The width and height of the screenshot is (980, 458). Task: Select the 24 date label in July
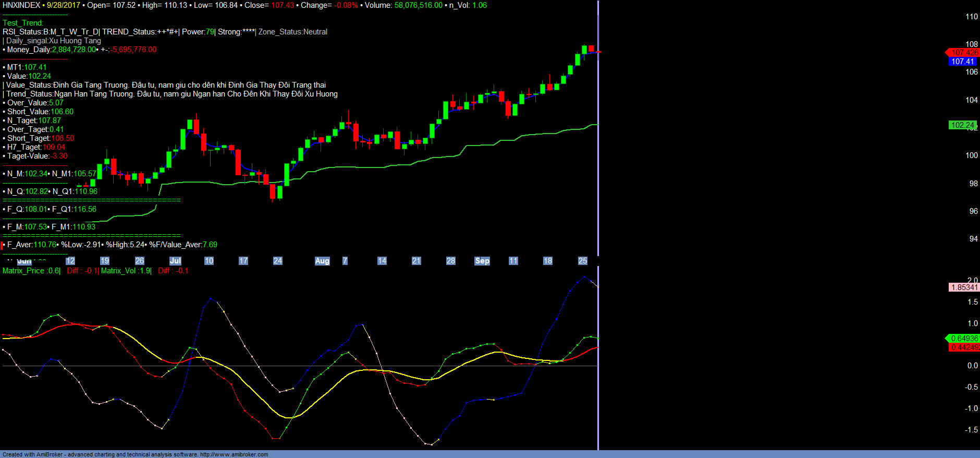pyautogui.click(x=278, y=261)
